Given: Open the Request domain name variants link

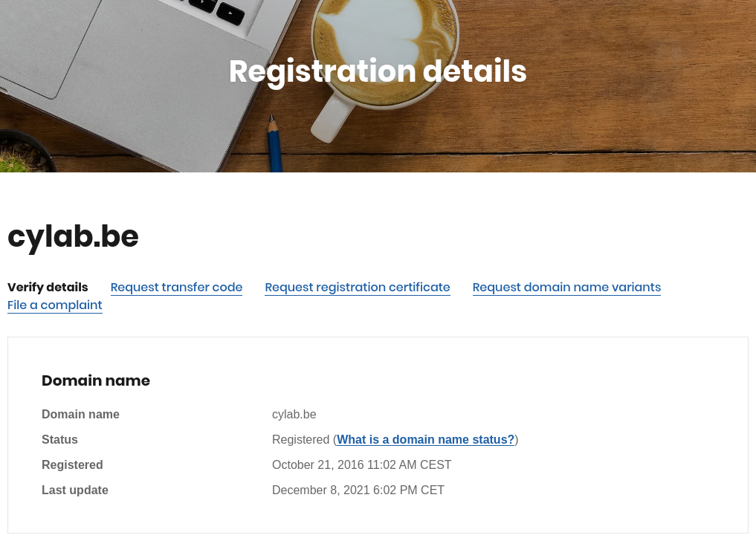Looking at the screenshot, I should tap(566, 288).
